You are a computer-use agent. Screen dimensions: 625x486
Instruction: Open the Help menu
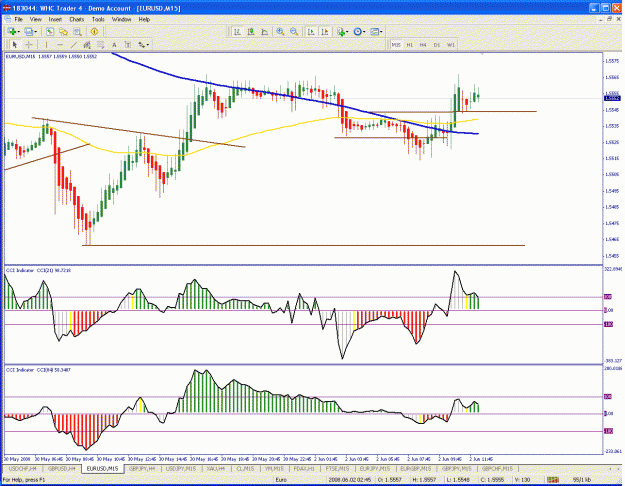point(144,19)
